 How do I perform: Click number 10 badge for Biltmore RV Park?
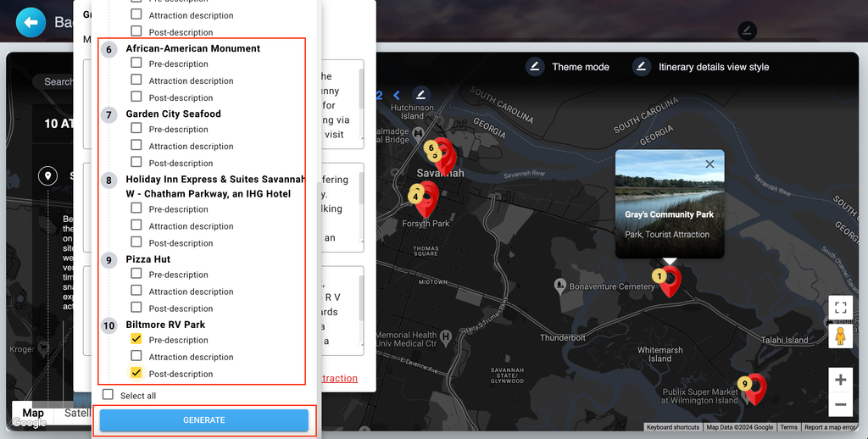[109, 325]
